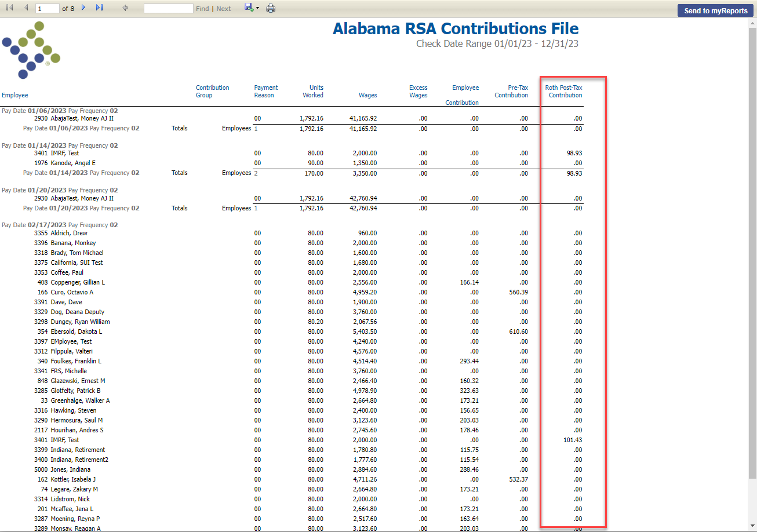Click the Excess Wages column header
Viewport: 757px width, 532px height.
click(418, 92)
